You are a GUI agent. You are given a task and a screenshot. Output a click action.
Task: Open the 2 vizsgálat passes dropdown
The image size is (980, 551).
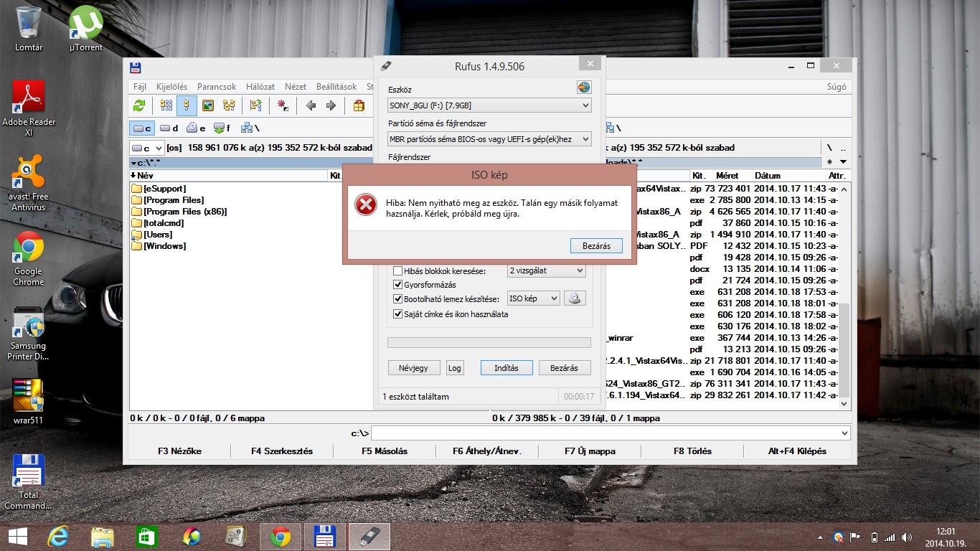(x=546, y=271)
